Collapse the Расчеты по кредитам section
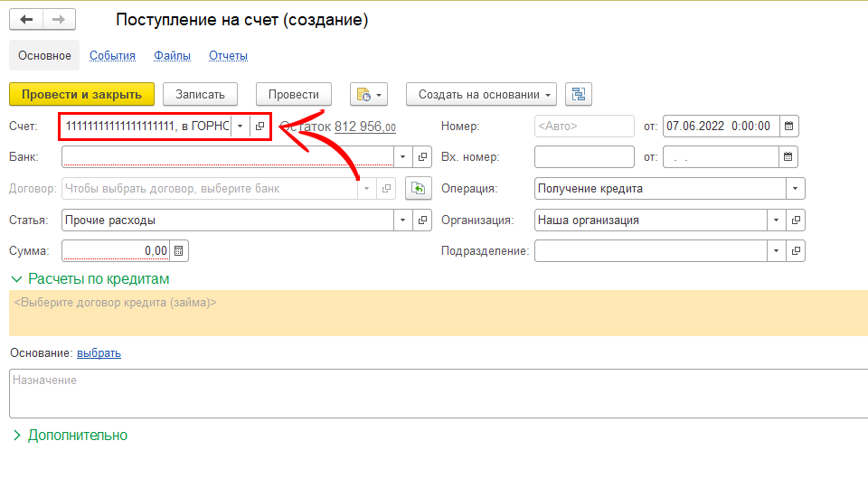Viewport: 868px width, 488px height. tap(16, 279)
